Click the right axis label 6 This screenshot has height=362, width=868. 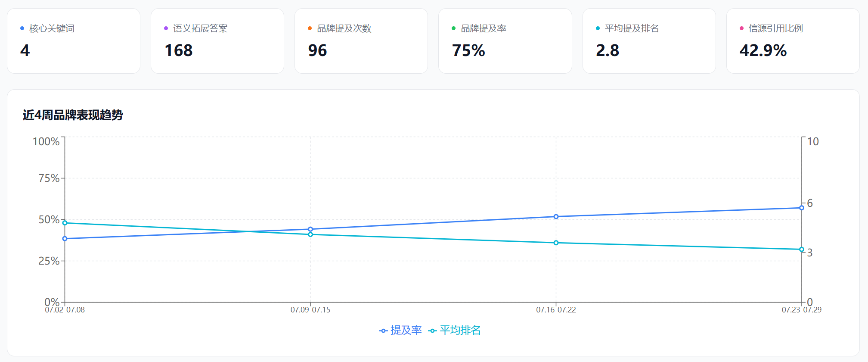click(810, 203)
